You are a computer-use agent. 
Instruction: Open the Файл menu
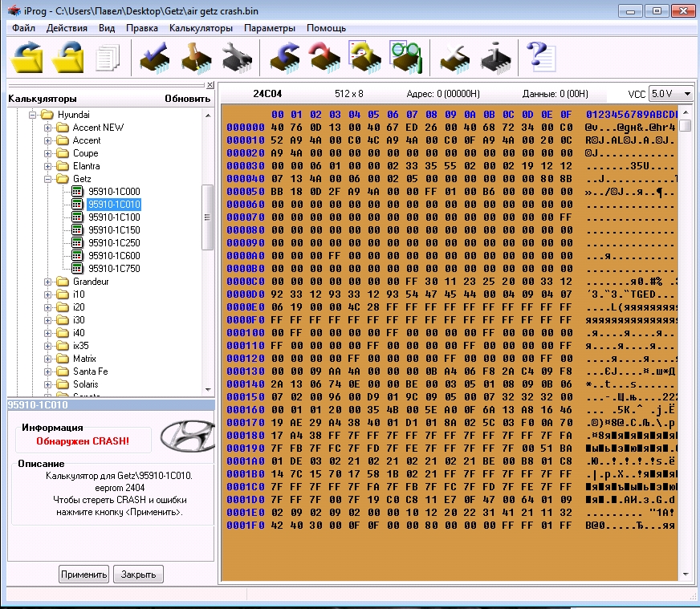[x=23, y=28]
